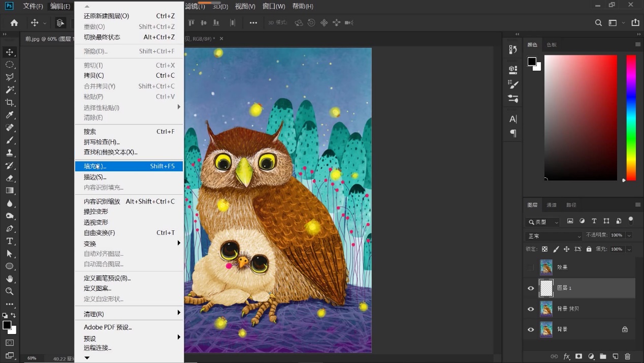This screenshot has width=644, height=363.
Task: Open the History panel icon
Action: (513, 49)
